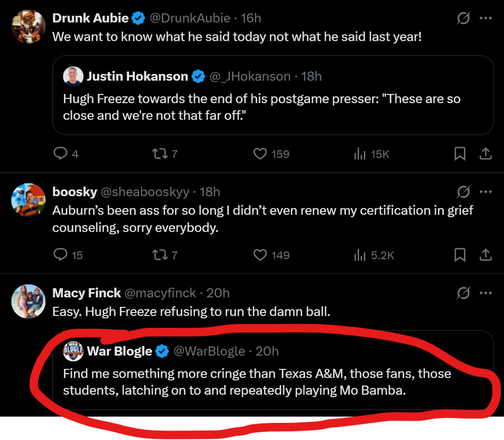View analytics on Drunk Aubie's tweet
The image size is (504, 440).
[360, 154]
